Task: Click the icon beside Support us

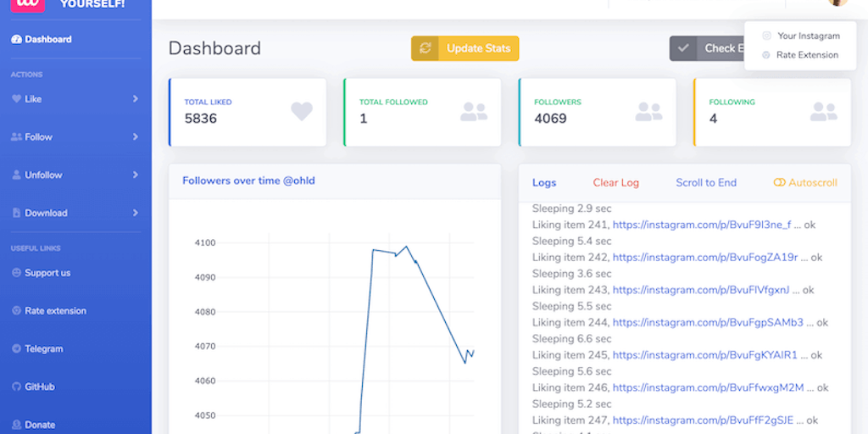Action: [16, 273]
